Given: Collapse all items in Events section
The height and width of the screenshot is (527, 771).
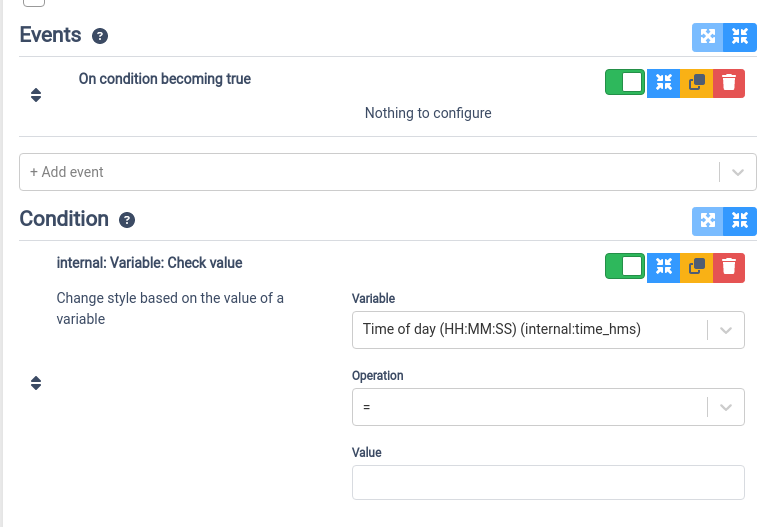Looking at the screenshot, I should pos(740,37).
